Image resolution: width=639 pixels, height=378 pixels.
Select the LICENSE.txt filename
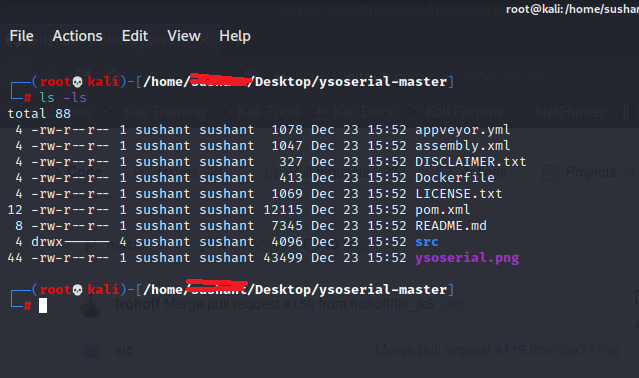tap(459, 193)
